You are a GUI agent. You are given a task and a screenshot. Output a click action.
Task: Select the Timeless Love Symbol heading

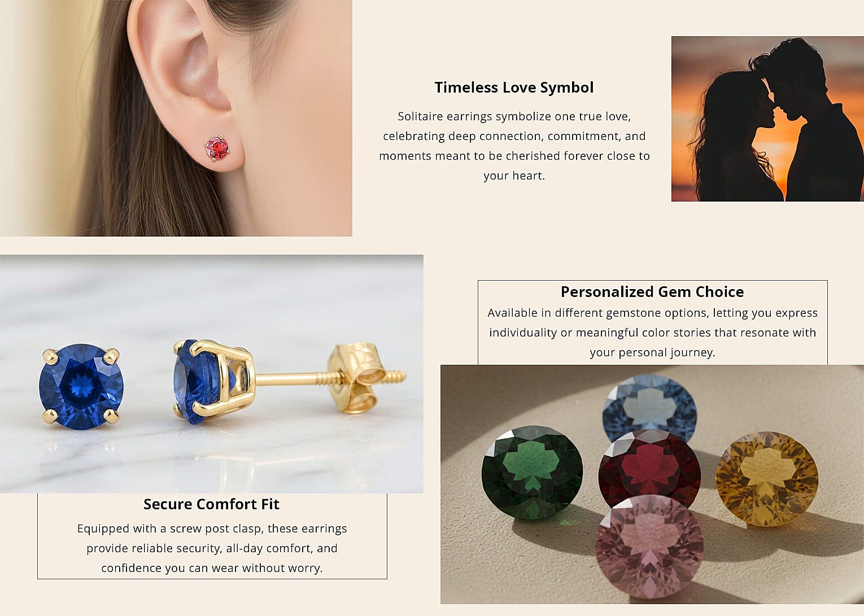point(514,88)
